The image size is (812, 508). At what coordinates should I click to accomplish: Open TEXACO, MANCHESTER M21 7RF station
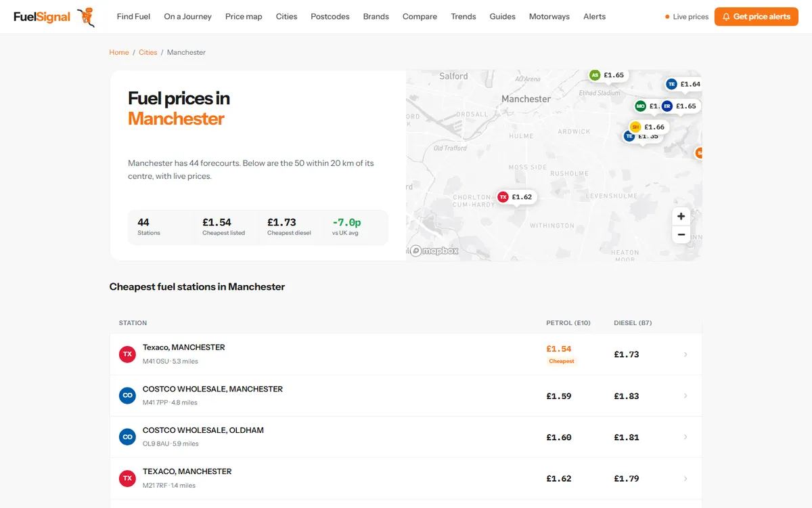click(406, 478)
